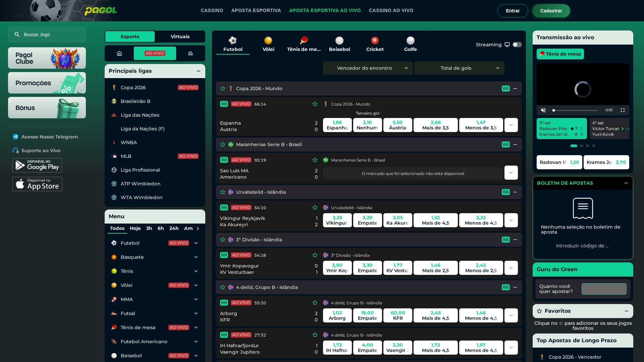Click BB badge on Arborg vs KFR match

[x=224, y=303]
